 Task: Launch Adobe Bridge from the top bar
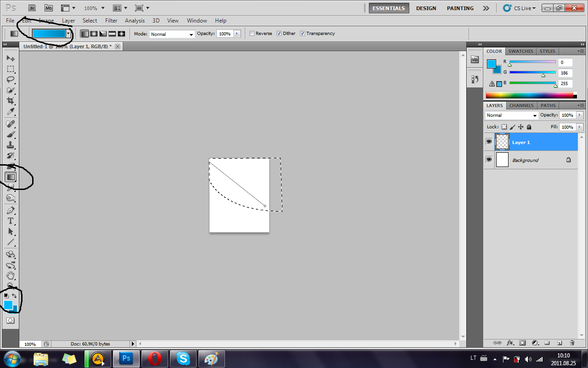(32, 8)
